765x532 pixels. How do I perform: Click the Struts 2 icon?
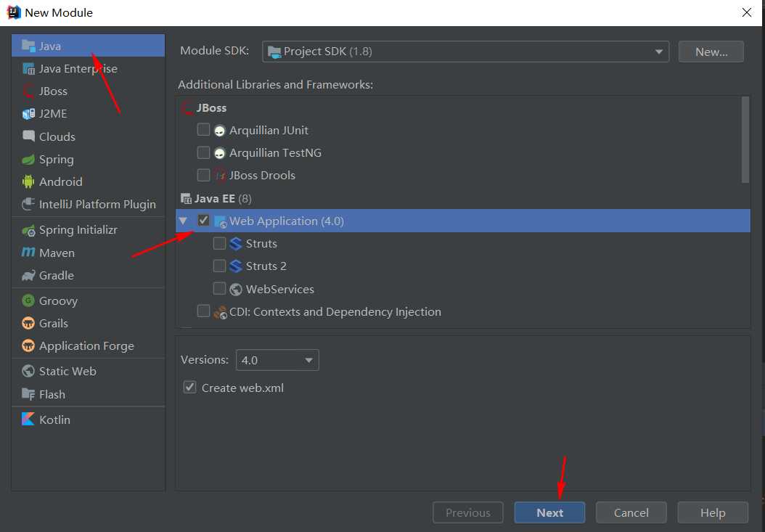[x=236, y=266]
